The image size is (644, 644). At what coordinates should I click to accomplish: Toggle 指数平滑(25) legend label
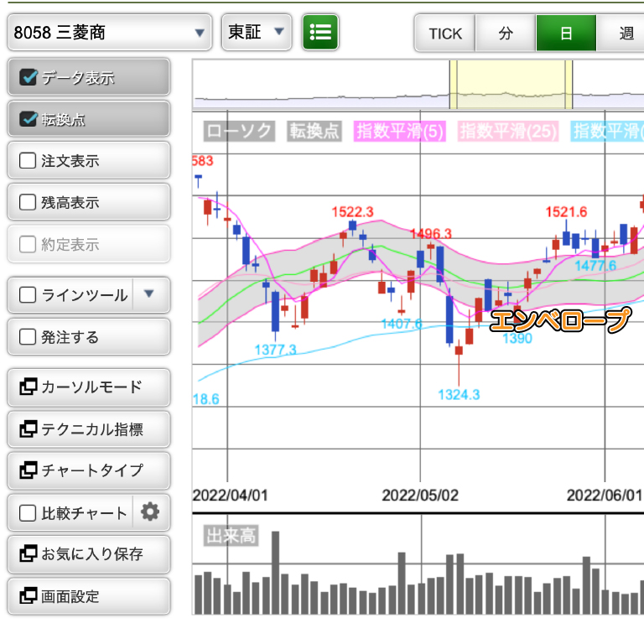[x=508, y=132]
